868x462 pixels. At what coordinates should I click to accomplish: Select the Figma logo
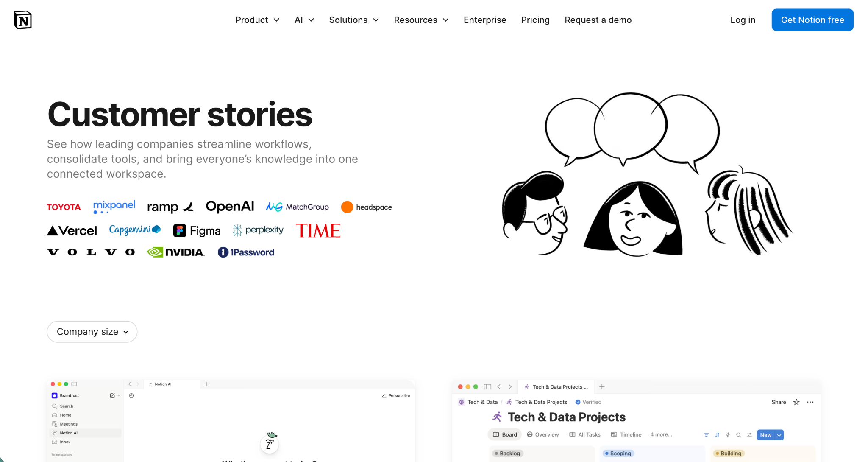click(x=197, y=231)
